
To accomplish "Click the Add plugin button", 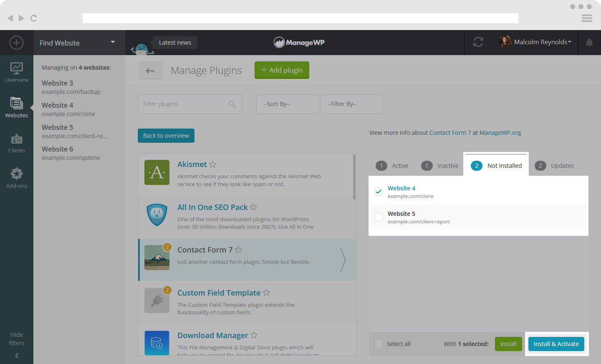I will tap(282, 70).
